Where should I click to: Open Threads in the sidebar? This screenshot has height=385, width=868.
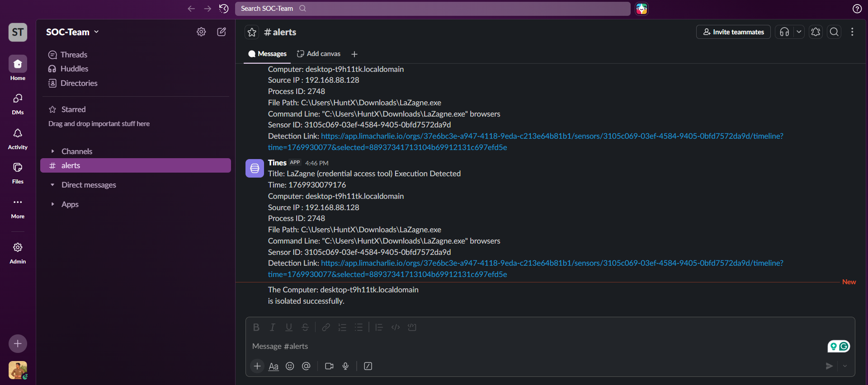point(136,55)
